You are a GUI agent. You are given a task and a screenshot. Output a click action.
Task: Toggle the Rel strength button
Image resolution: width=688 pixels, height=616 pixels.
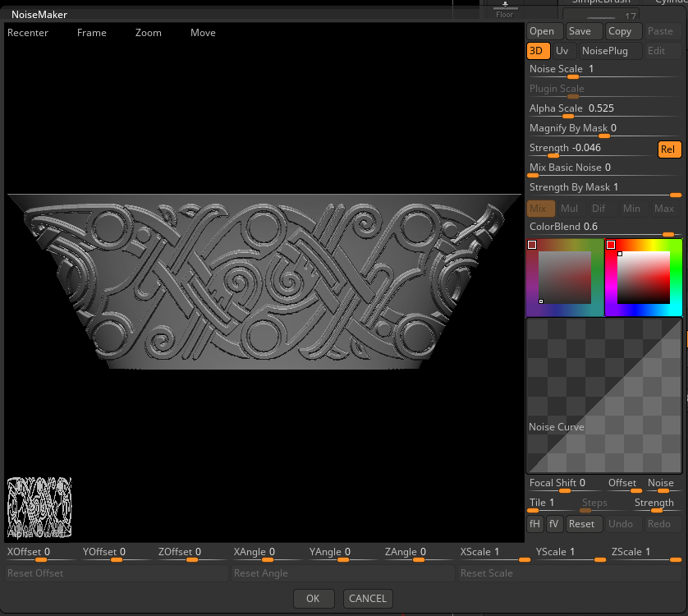(x=669, y=149)
